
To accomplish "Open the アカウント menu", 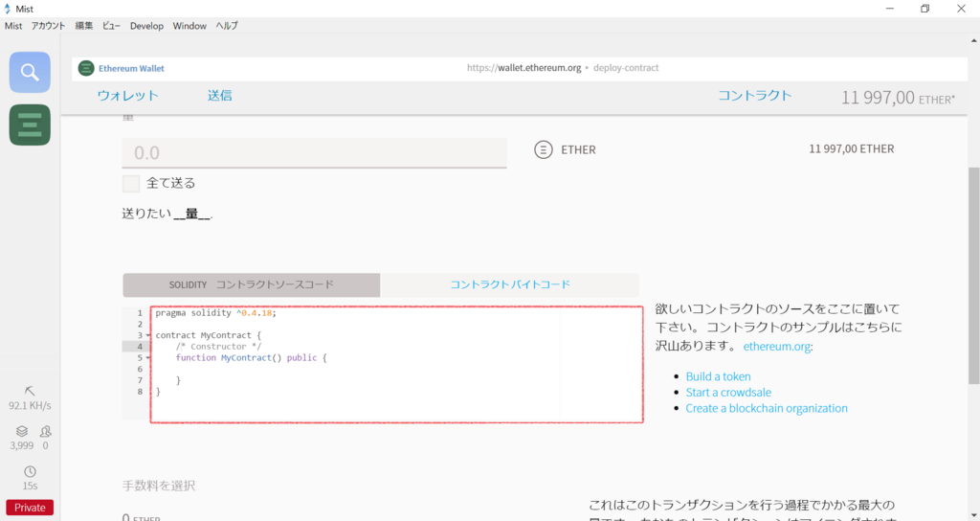I will (x=48, y=26).
